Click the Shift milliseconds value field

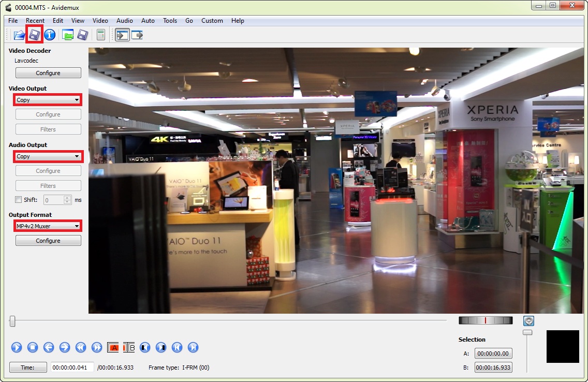pos(54,200)
